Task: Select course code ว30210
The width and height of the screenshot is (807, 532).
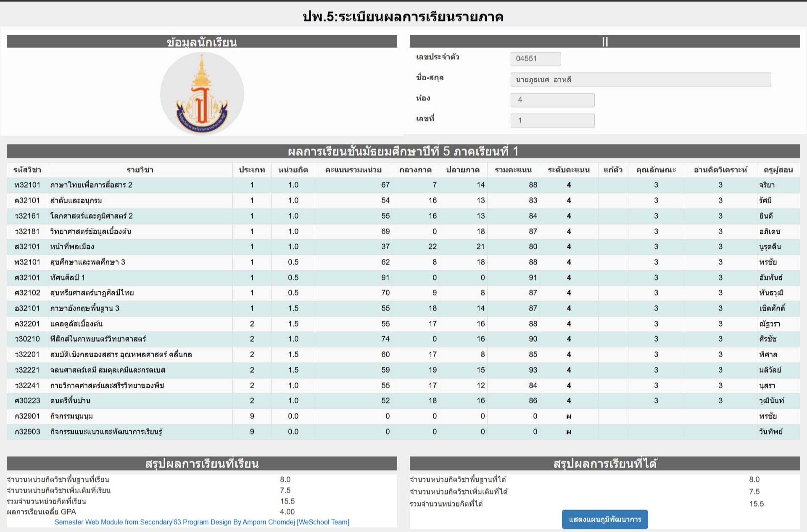Action: [27, 339]
